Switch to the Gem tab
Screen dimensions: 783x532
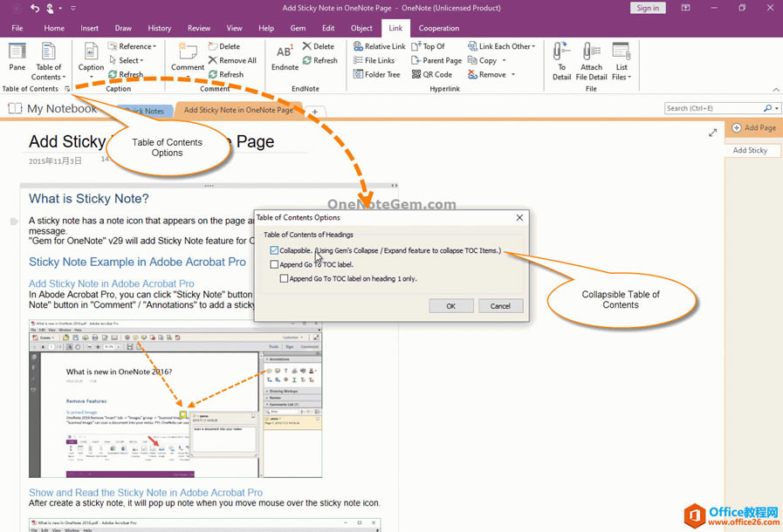[x=298, y=28]
